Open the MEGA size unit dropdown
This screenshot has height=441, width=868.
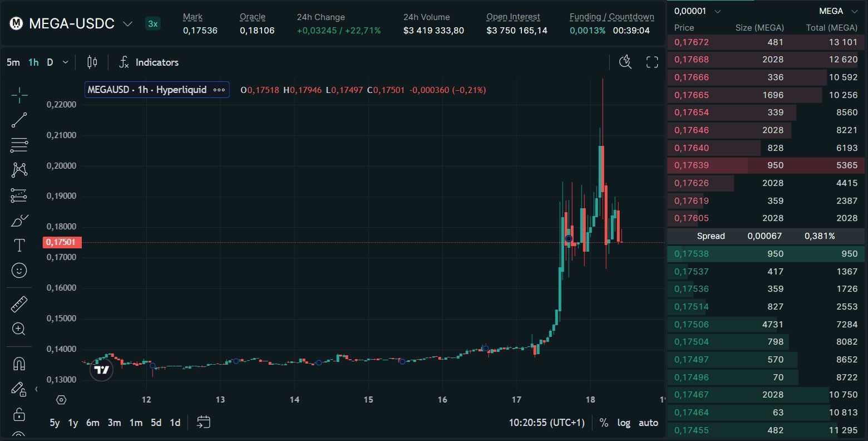click(x=839, y=11)
